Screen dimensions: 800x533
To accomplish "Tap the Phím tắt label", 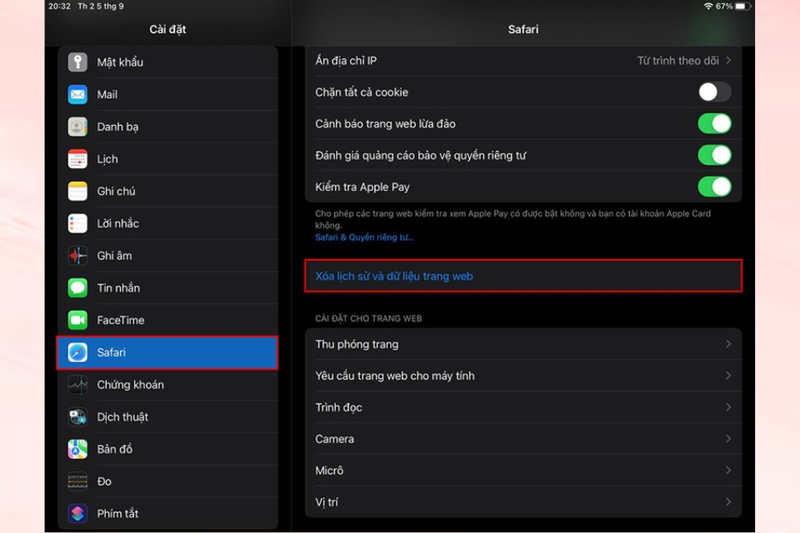I will pos(117,514).
